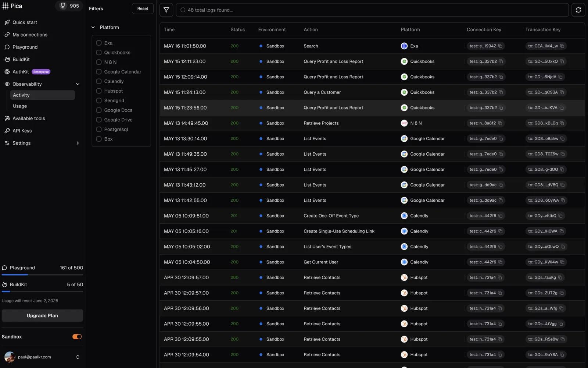Check the Quickbooks platform filter
588x368 pixels.
99,53
